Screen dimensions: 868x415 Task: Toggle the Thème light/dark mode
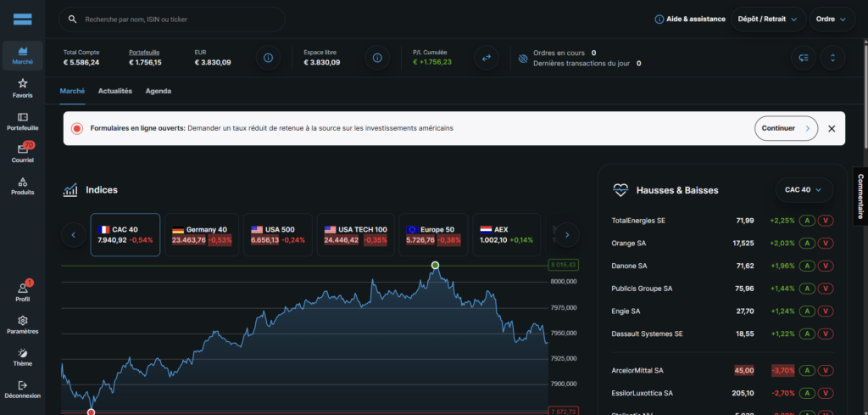coord(23,356)
